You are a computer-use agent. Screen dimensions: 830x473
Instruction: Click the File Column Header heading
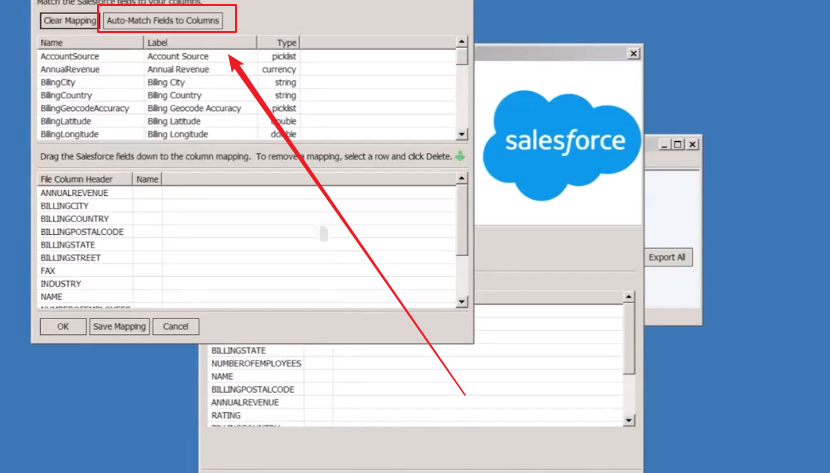[85, 179]
